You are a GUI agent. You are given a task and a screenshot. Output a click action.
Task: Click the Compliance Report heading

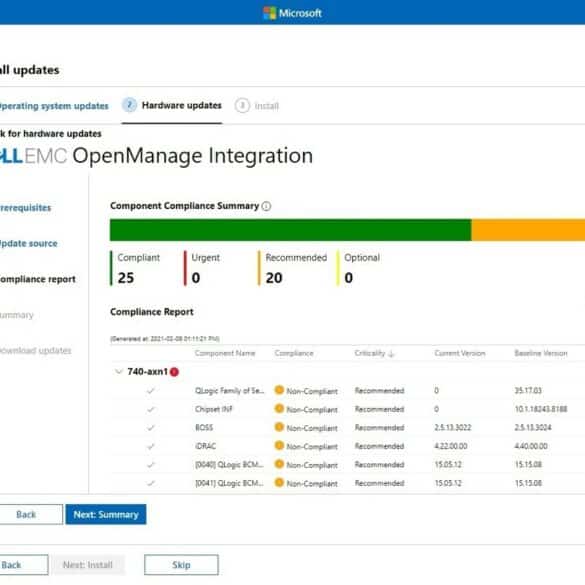[x=152, y=312]
